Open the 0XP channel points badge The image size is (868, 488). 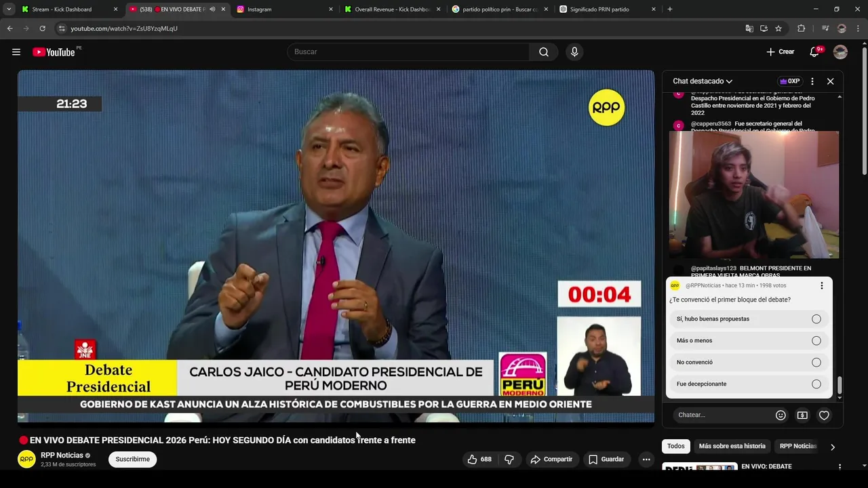click(x=790, y=81)
